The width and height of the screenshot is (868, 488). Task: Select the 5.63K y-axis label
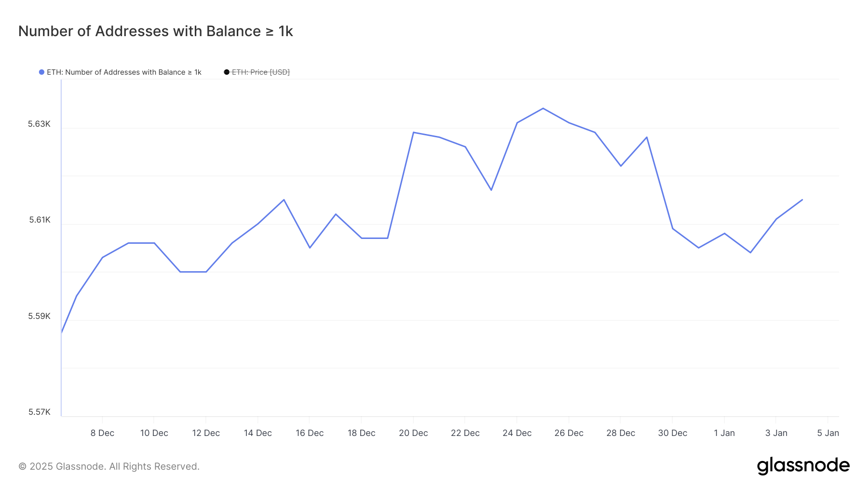pos(39,124)
